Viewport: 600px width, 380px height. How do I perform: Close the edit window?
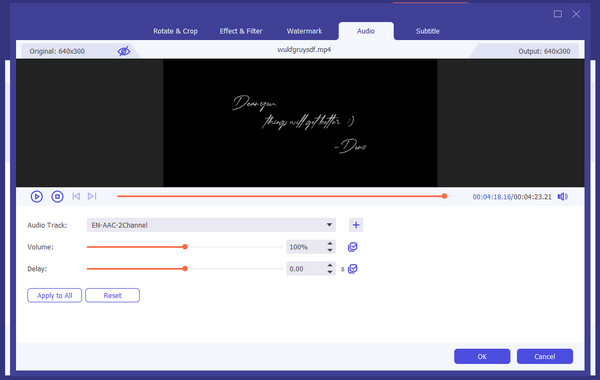coord(576,14)
